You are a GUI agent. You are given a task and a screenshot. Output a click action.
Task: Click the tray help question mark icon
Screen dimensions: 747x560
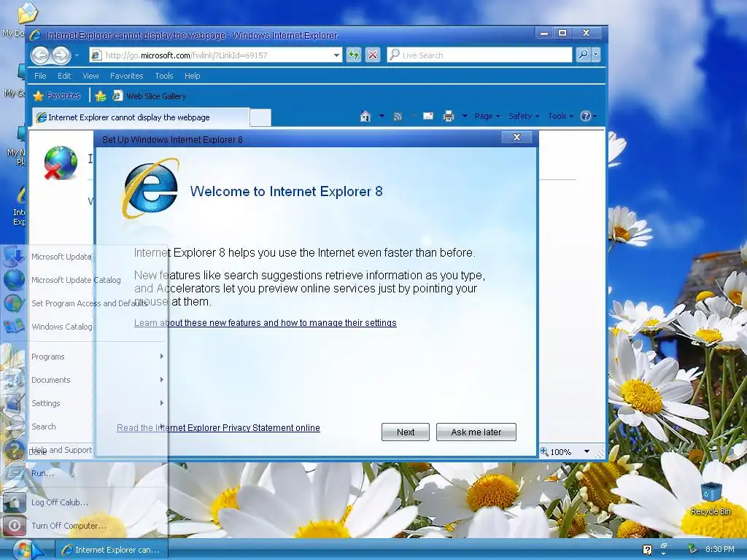pyautogui.click(x=647, y=550)
